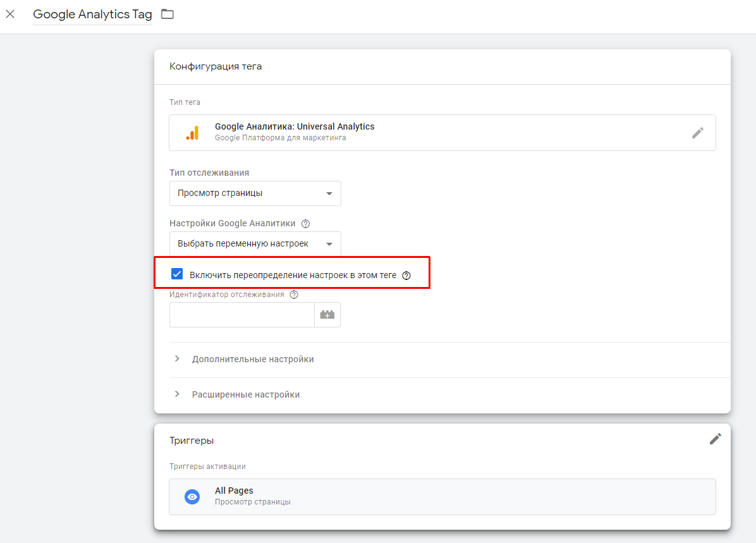
Task: Open help icon beside override settings checkbox
Action: [406, 276]
